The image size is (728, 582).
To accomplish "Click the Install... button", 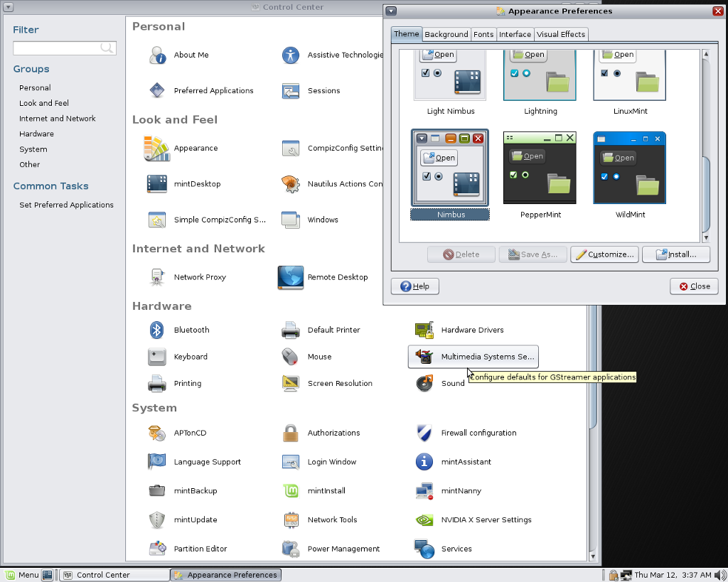I will 676,254.
